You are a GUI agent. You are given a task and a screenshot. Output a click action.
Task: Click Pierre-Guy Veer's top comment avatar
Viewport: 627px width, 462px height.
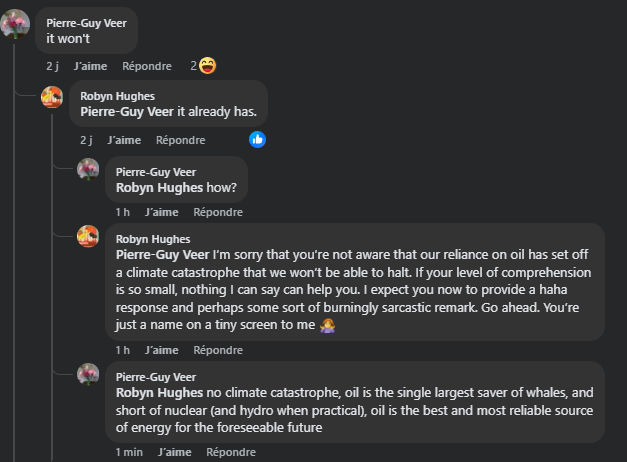click(15, 23)
